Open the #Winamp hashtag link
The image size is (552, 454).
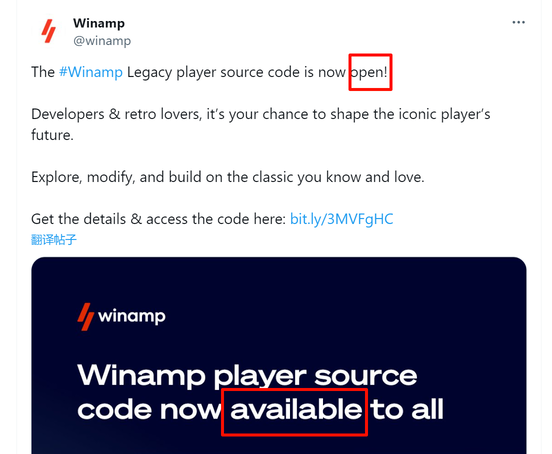tap(91, 72)
